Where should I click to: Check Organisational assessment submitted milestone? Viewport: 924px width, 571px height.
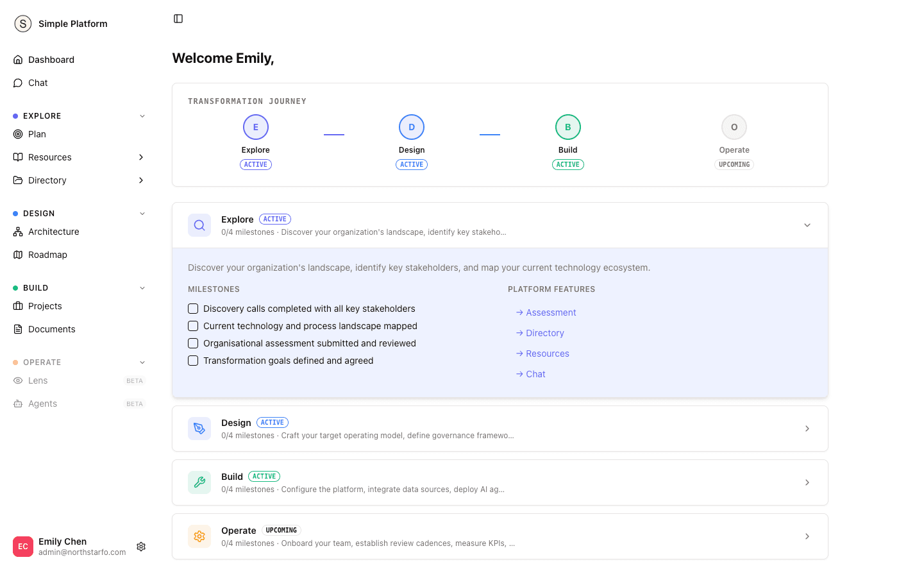193,343
